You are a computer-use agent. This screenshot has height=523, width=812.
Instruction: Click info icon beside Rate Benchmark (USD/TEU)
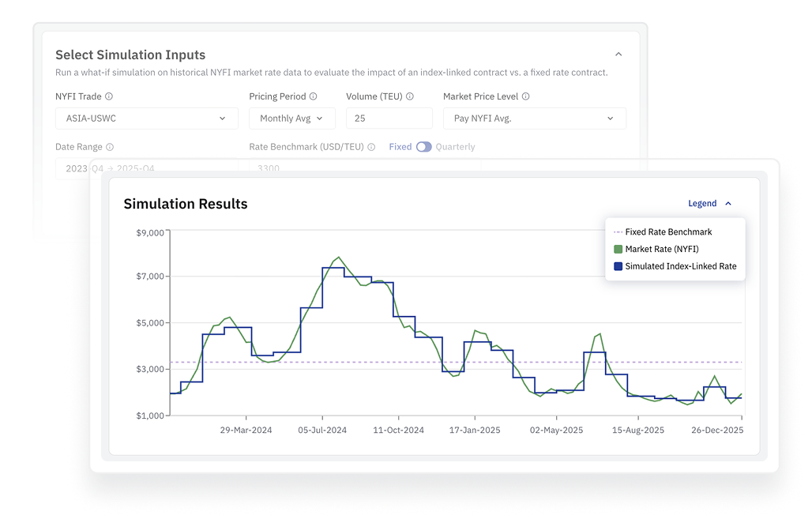point(371,147)
